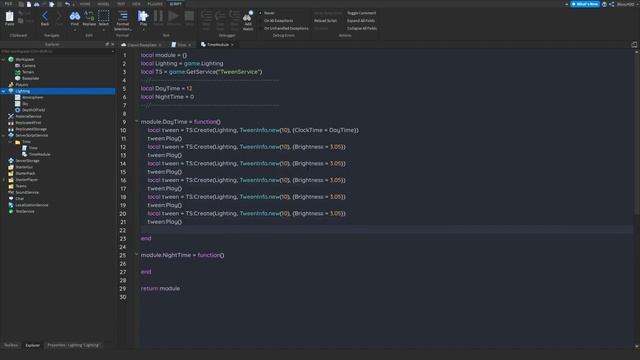Click Toggle Comment action
The image size is (640, 360).
tap(361, 13)
